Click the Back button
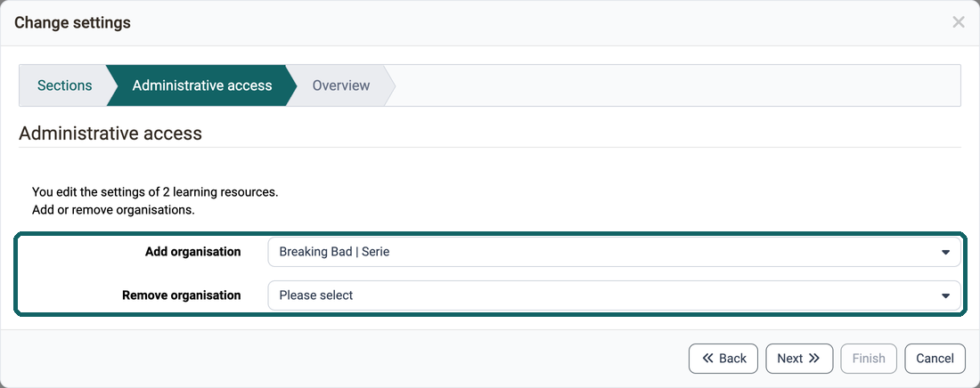 click(x=723, y=359)
